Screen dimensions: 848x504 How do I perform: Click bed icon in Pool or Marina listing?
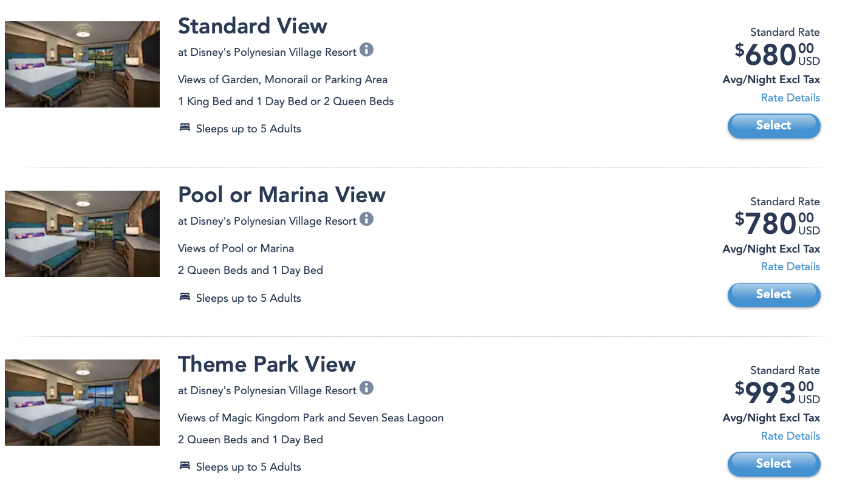(x=185, y=297)
